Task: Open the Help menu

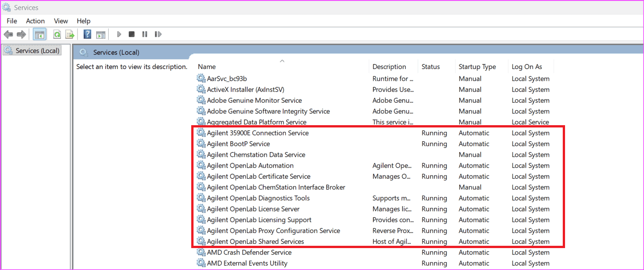Action: [x=84, y=21]
